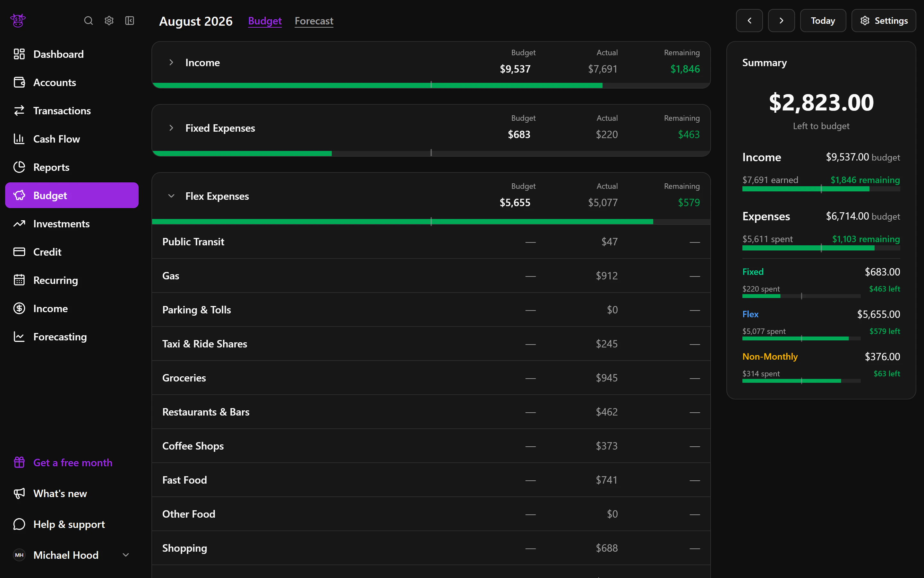The image size is (924, 578).
Task: Select Budget piggy bank item
Action: pyautogui.click(x=72, y=195)
